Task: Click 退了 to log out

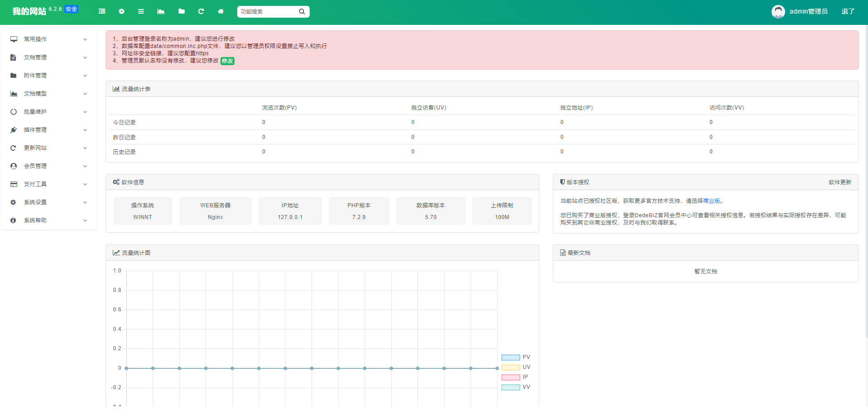Action: (x=848, y=11)
